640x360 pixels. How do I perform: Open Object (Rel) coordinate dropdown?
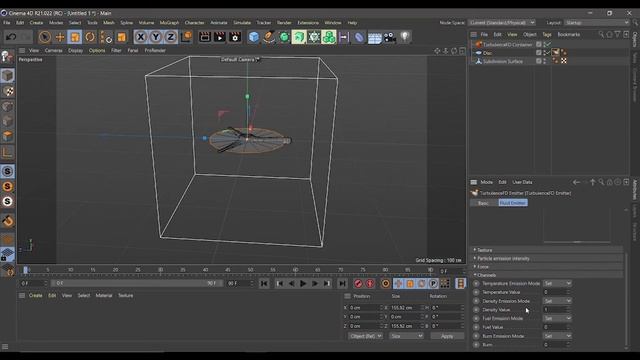(x=365, y=336)
